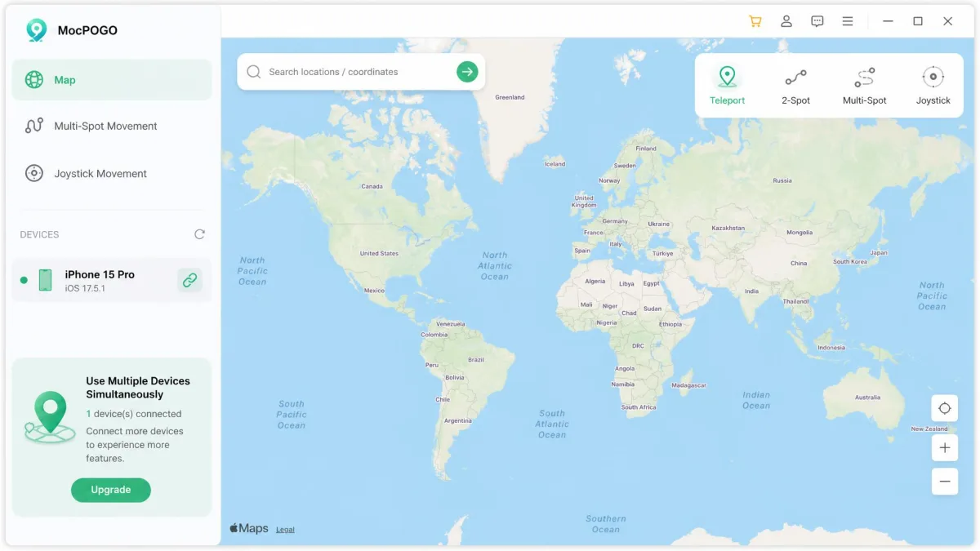980x551 pixels.
Task: Click the green search go arrow
Action: coord(466,72)
